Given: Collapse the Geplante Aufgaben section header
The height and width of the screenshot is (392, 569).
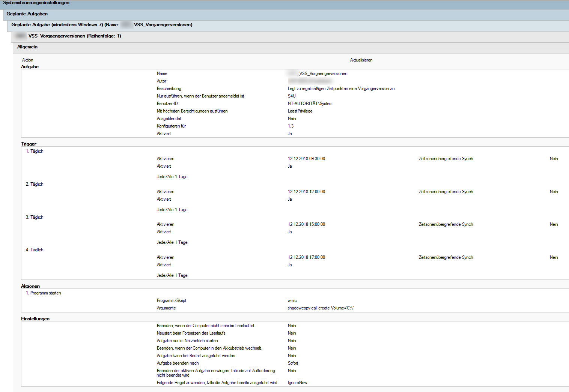Looking at the screenshot, I should pyautogui.click(x=27, y=14).
